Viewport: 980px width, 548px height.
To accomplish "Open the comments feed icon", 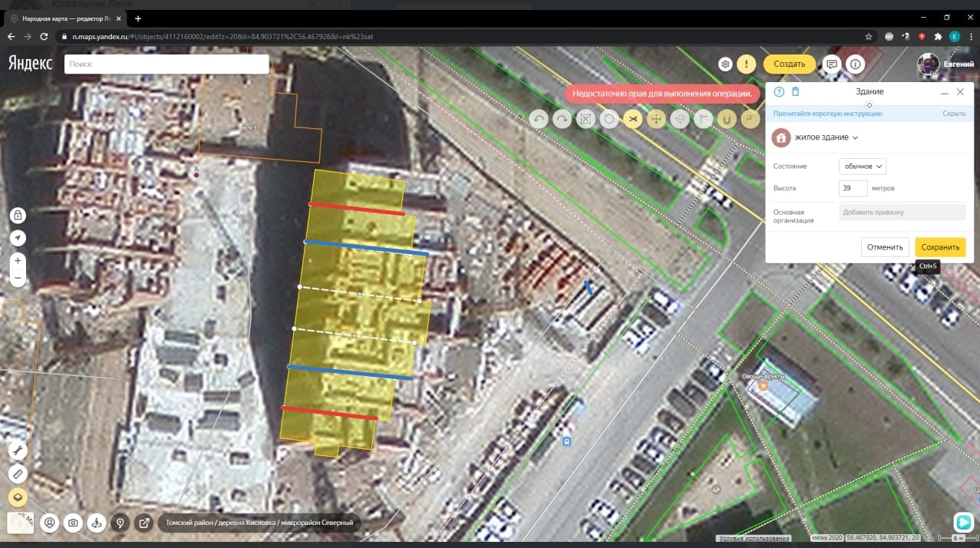I will point(830,64).
